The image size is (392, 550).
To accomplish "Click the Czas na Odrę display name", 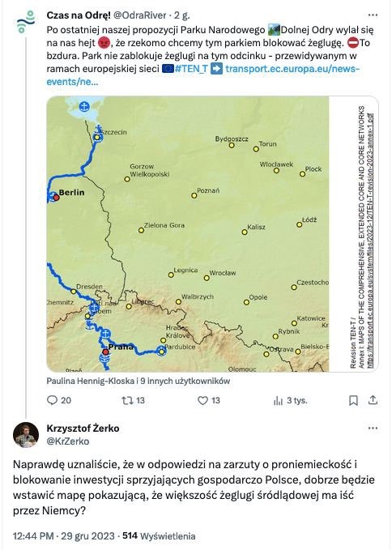I will click(x=79, y=15).
